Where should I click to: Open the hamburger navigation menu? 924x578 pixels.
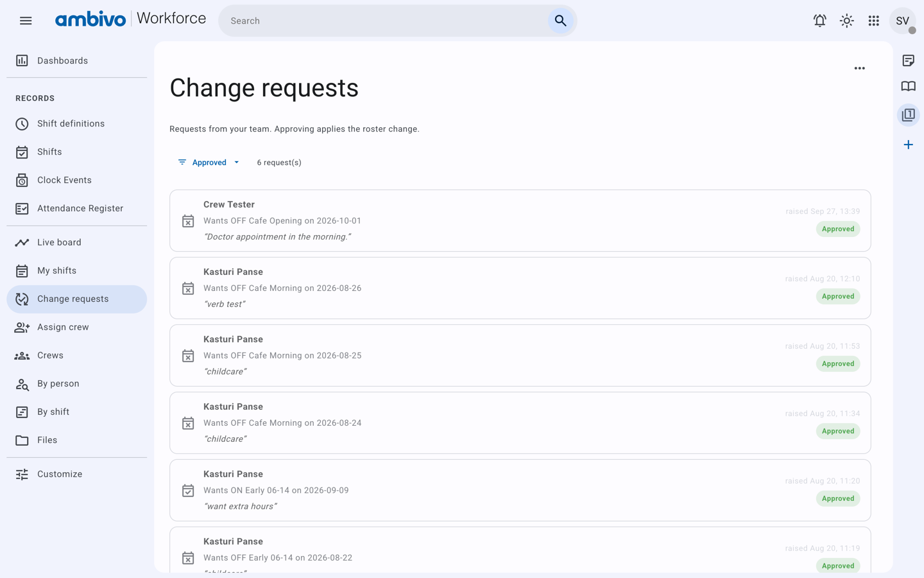tap(26, 21)
